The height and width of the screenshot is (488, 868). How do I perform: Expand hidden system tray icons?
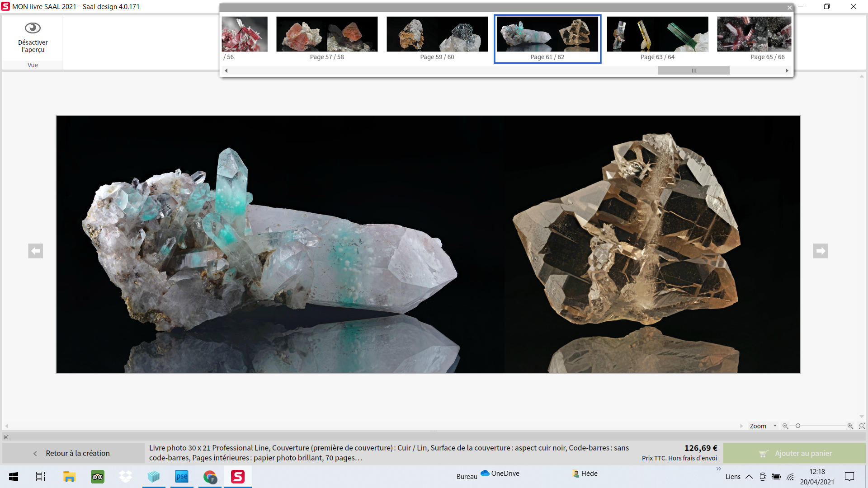(x=749, y=477)
